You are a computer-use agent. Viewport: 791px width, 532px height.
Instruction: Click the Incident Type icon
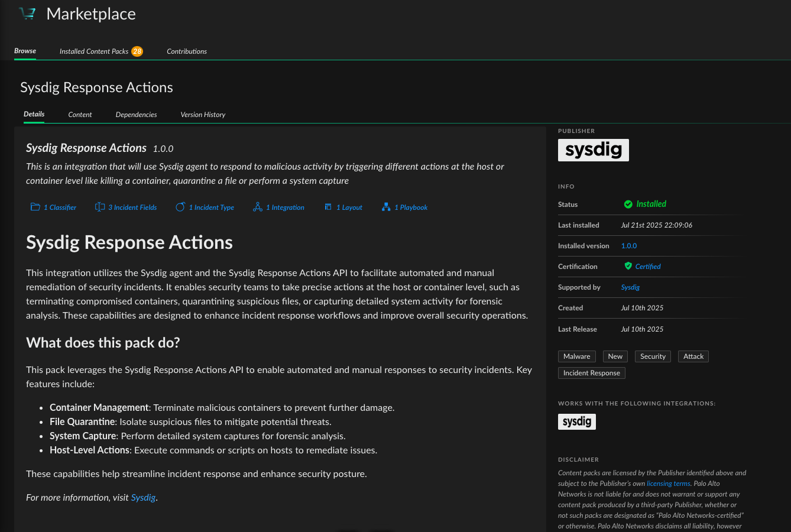(180, 207)
